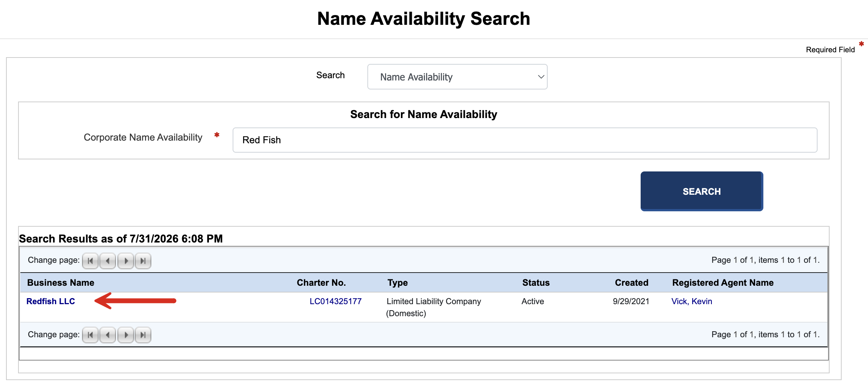Open the Redfish LLC business link
Image resolution: width=868 pixels, height=388 pixels.
51,301
